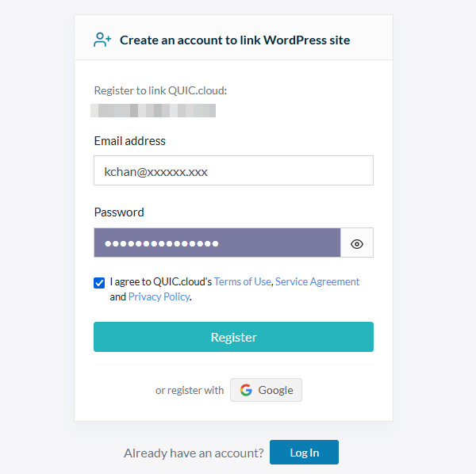Focus the Password input field
The width and height of the screenshot is (476, 474).
pyautogui.click(x=217, y=243)
